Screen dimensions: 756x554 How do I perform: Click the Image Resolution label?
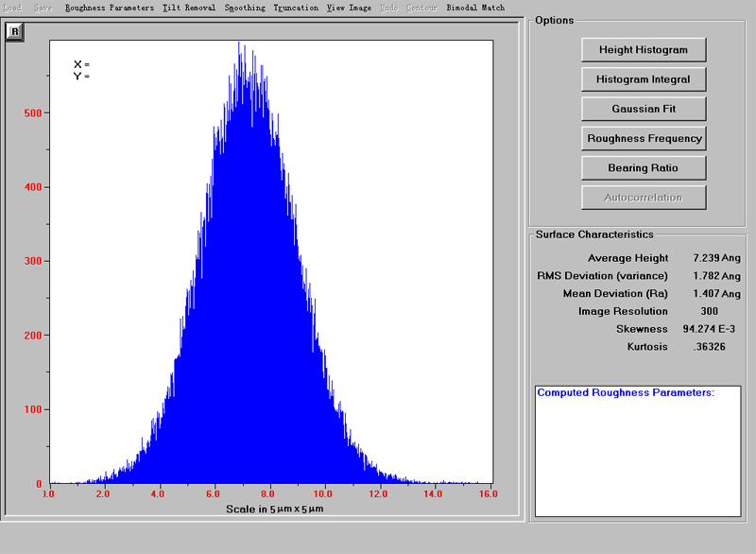click(x=623, y=311)
